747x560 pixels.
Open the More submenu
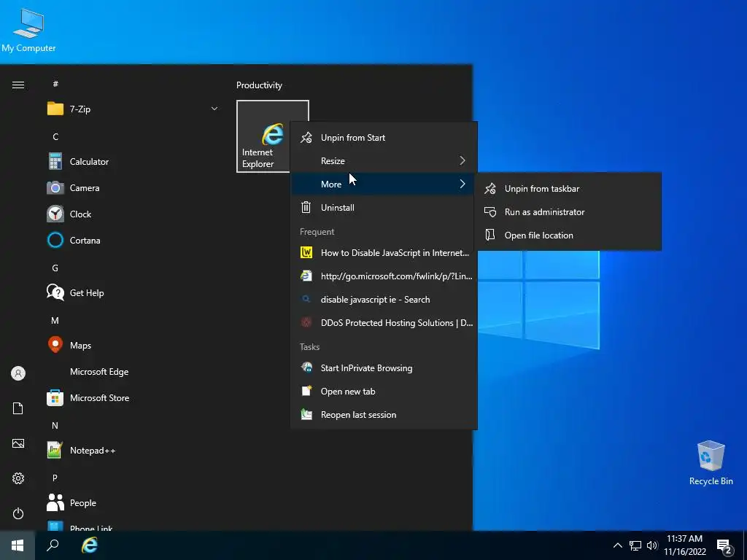point(384,184)
